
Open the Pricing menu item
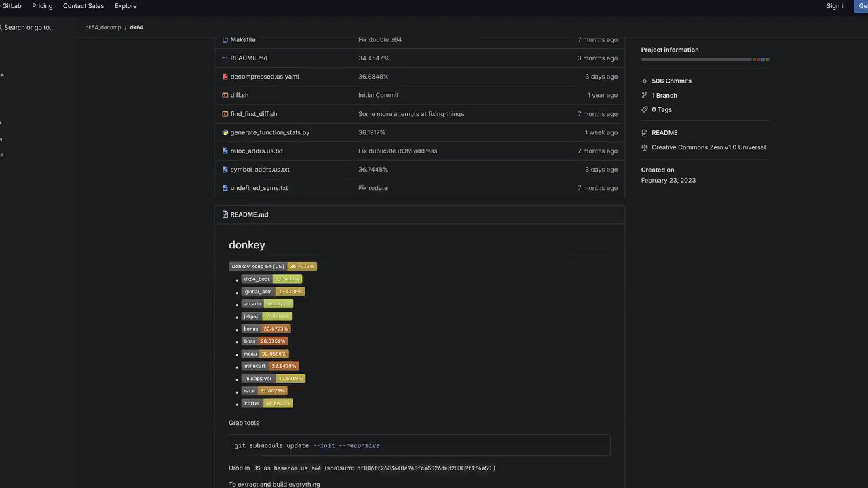click(42, 6)
